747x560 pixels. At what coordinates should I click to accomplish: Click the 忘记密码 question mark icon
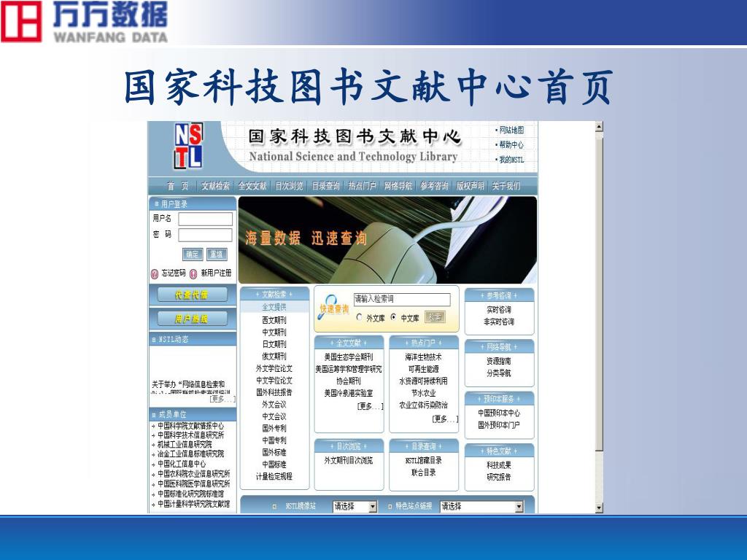[155, 274]
